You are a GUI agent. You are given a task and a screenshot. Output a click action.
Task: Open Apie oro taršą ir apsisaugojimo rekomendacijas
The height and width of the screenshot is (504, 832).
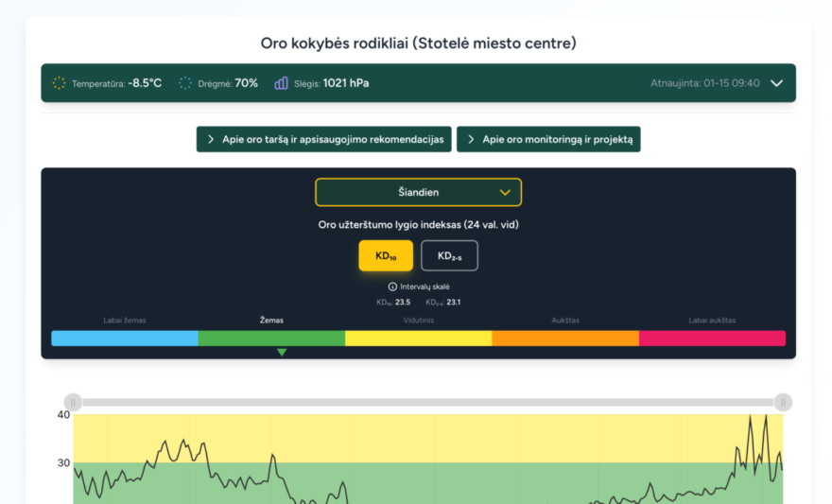pos(324,139)
